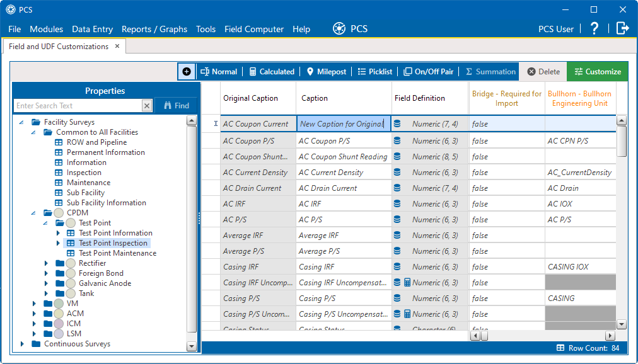
Task: Click the LSM circle color marker
Action: tap(59, 334)
